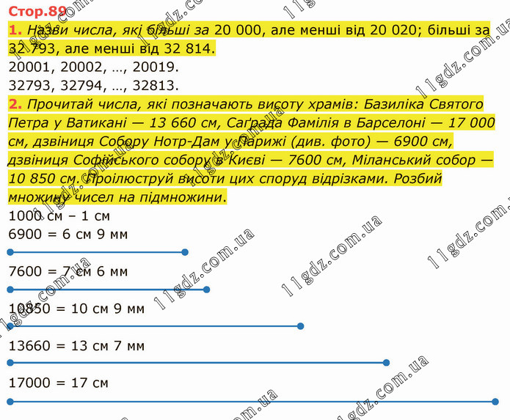This screenshot has height=420, width=510.
Task: Select the red task number "1."
Action: [15, 30]
